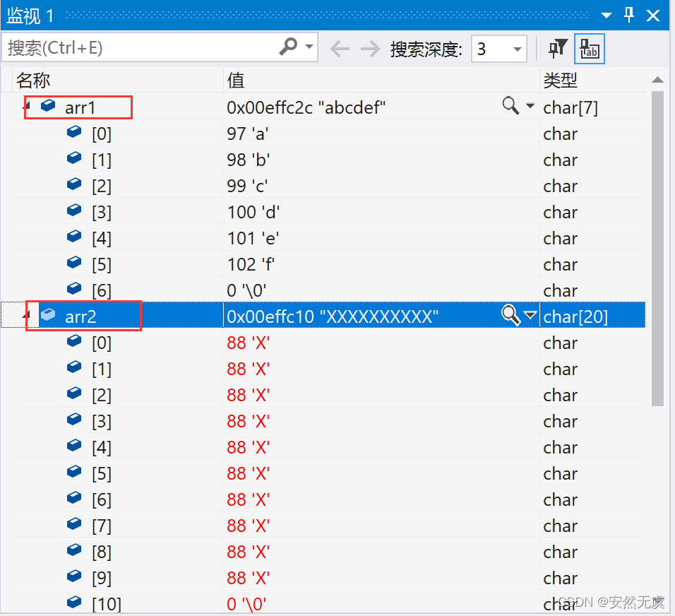
Task: Select the arr2 variable icon
Action: coord(48,315)
